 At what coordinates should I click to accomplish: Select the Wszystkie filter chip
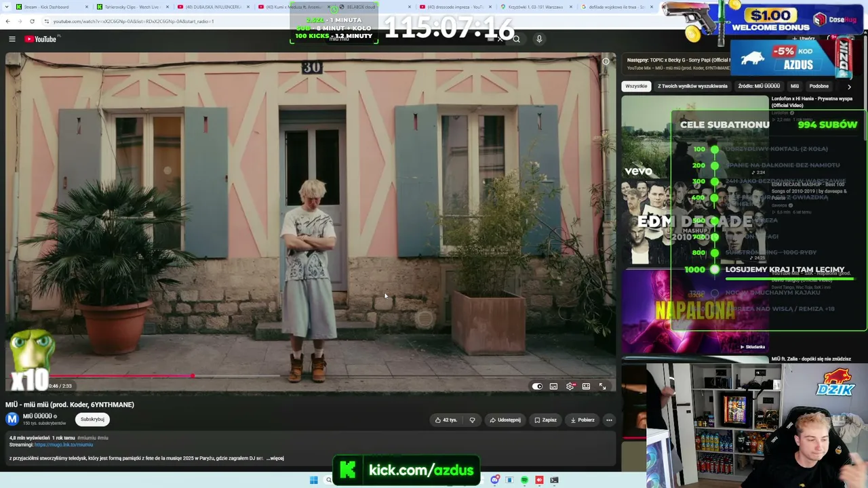tap(636, 86)
